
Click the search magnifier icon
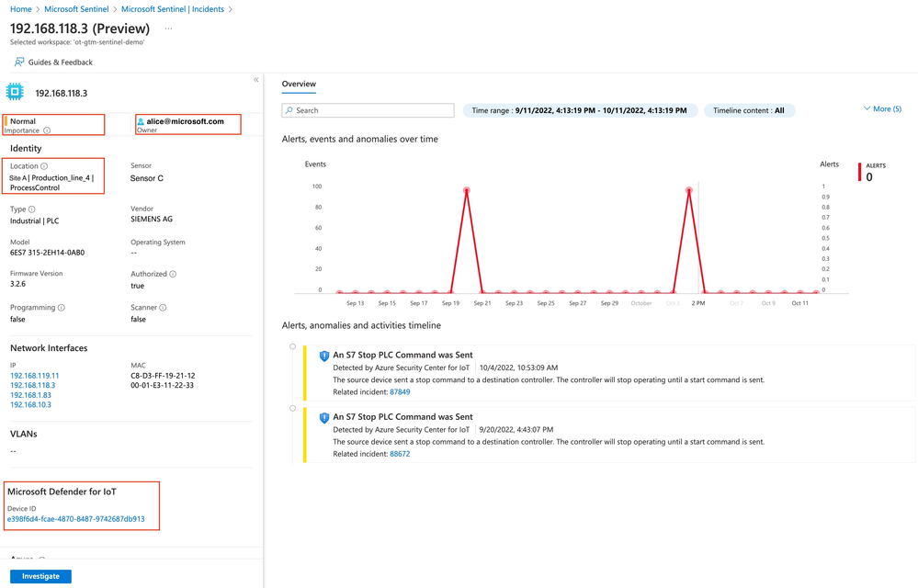click(289, 110)
